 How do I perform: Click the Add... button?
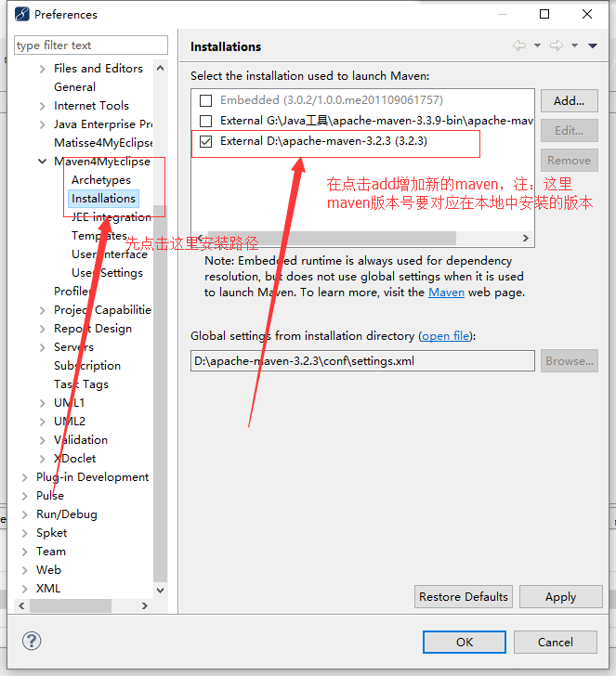click(x=569, y=101)
